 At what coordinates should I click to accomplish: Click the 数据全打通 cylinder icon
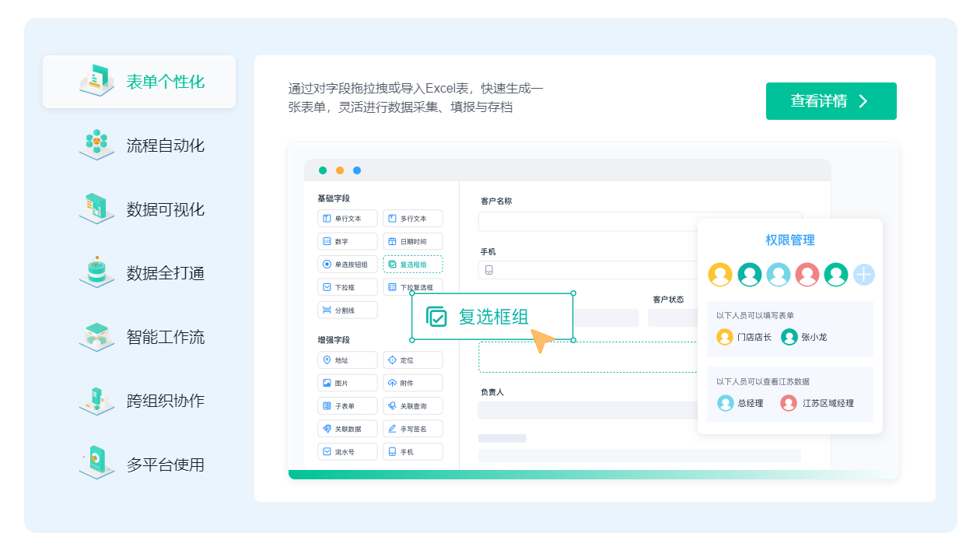[96, 272]
